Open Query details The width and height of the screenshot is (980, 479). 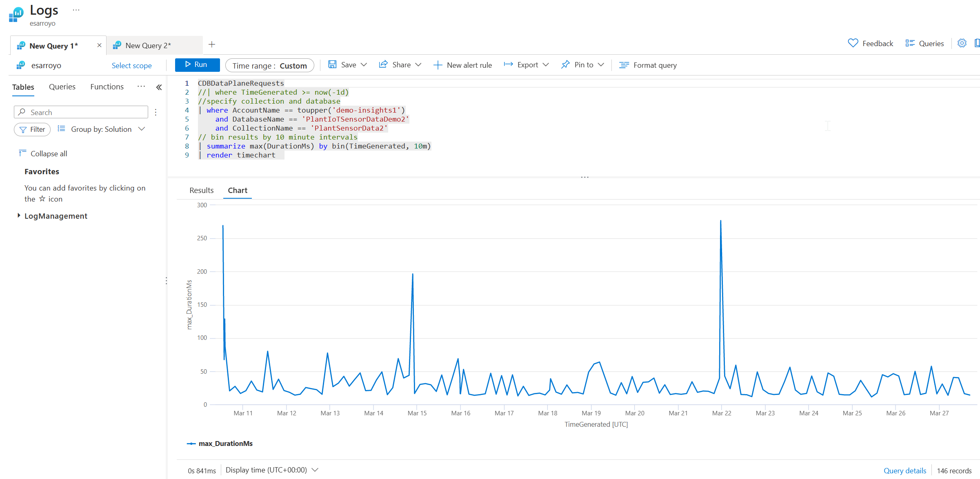904,470
